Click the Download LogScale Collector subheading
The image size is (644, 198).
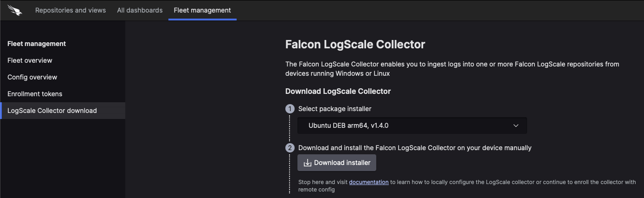(338, 91)
